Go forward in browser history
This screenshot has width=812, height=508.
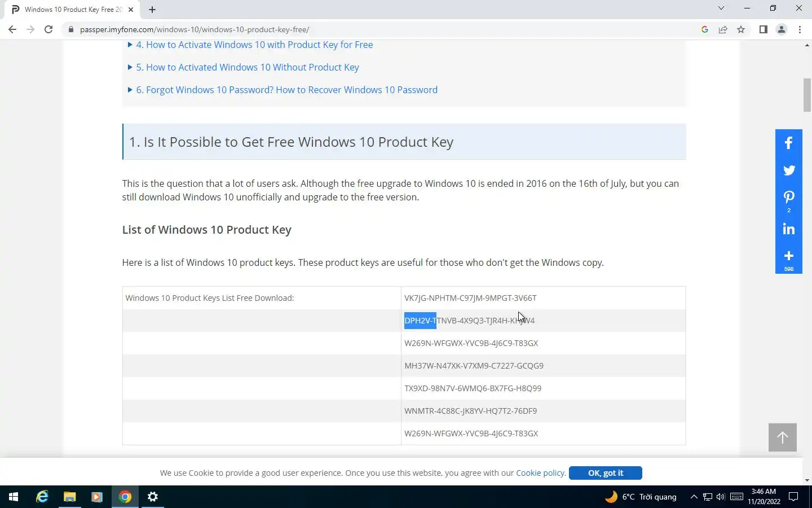coord(30,29)
